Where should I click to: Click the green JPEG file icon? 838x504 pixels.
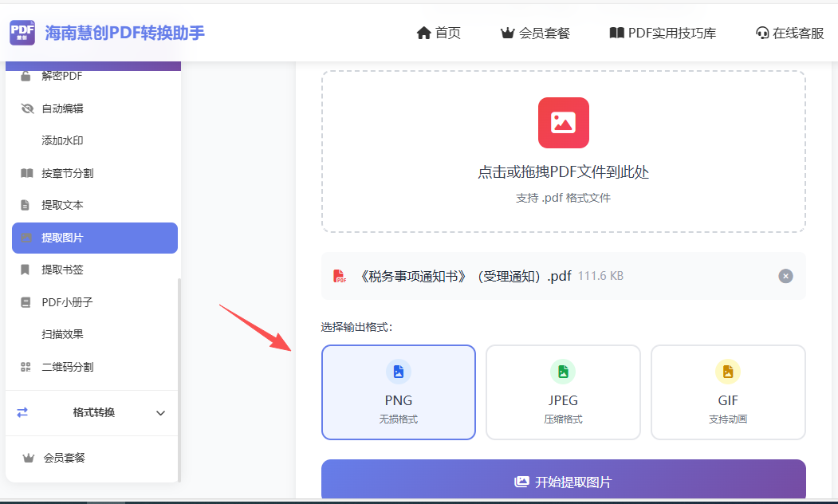(563, 372)
